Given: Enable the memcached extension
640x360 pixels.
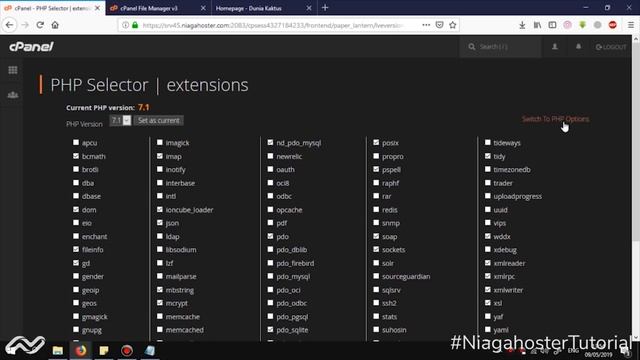Looking at the screenshot, I should pyautogui.click(x=160, y=329).
